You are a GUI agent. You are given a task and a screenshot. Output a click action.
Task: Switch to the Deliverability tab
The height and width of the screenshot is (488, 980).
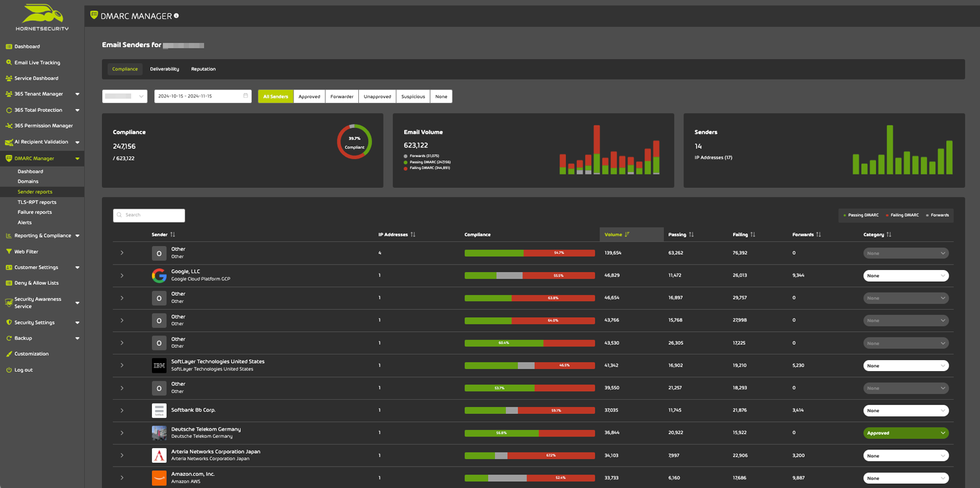(x=164, y=69)
